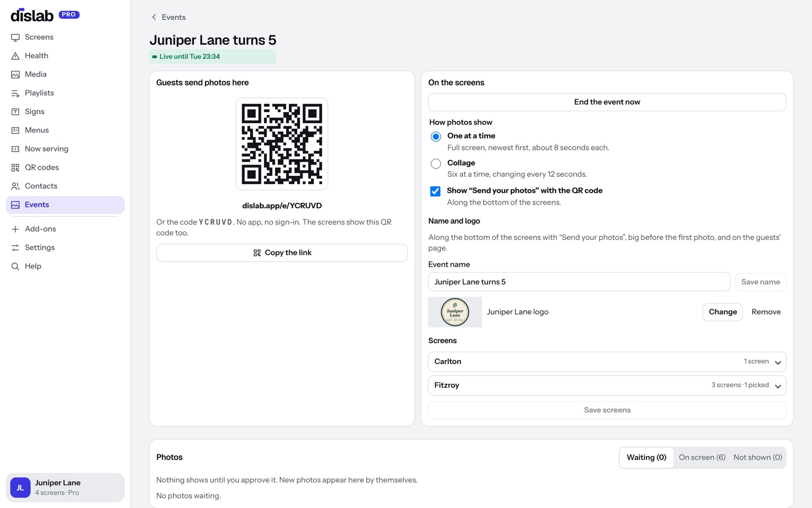Open Help magnifier icon
This screenshot has height=508, width=812.
coord(15,266)
